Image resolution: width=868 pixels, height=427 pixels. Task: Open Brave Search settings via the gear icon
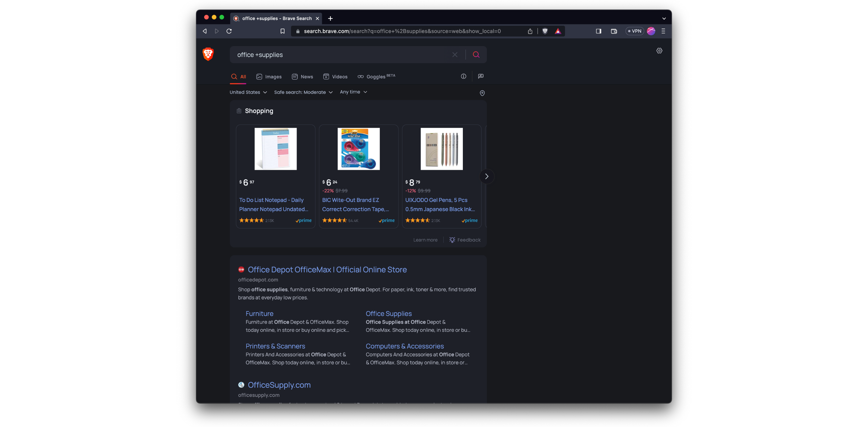tap(660, 51)
